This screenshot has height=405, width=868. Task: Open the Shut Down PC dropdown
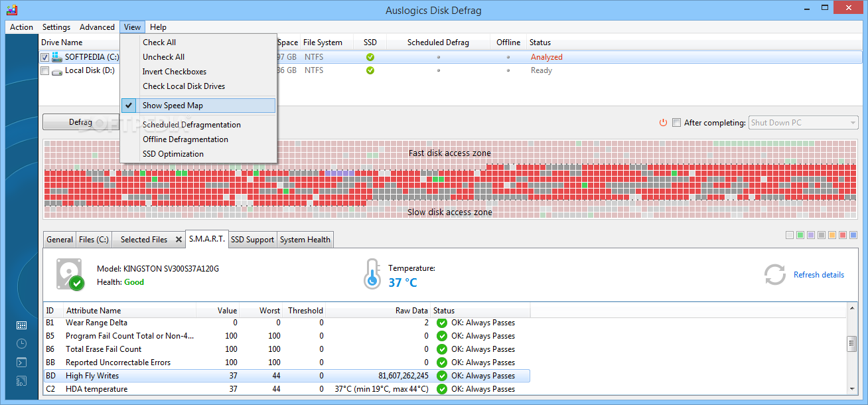click(803, 123)
